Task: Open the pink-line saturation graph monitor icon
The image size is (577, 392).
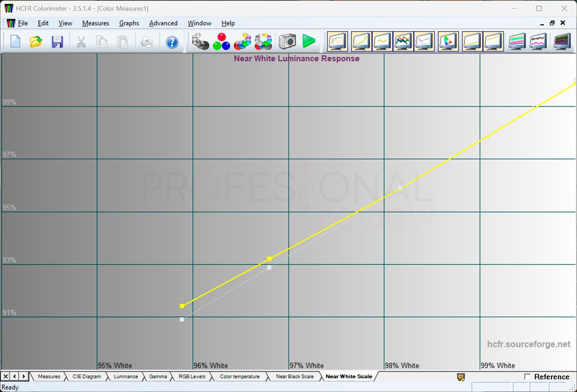Action: [x=538, y=41]
